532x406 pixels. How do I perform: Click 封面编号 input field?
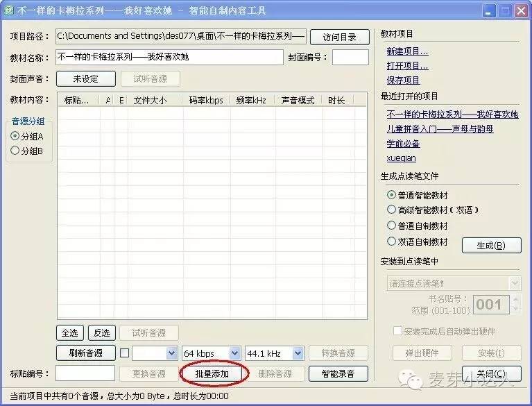[350, 57]
